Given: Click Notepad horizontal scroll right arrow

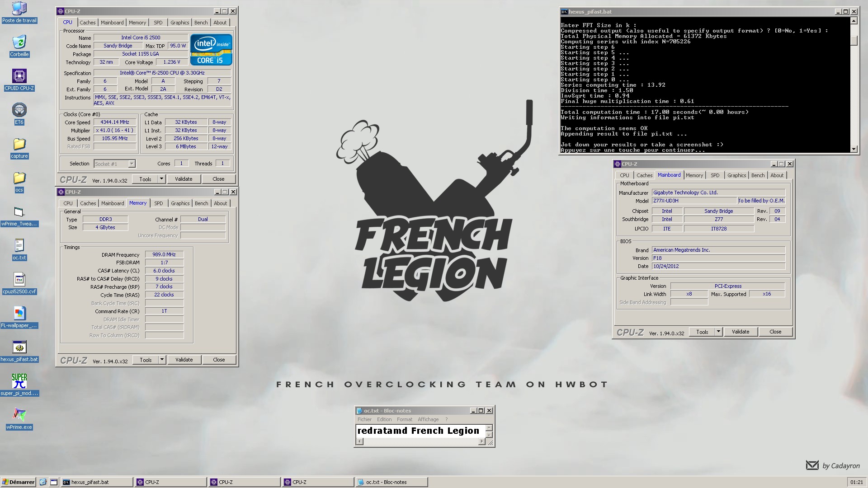Looking at the screenshot, I should 481,442.
